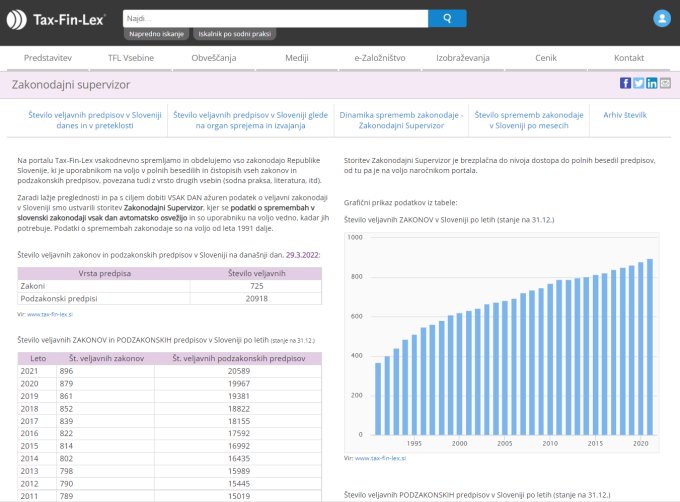The height and width of the screenshot is (502, 680).
Task: Share page on Facebook
Action: tap(625, 83)
